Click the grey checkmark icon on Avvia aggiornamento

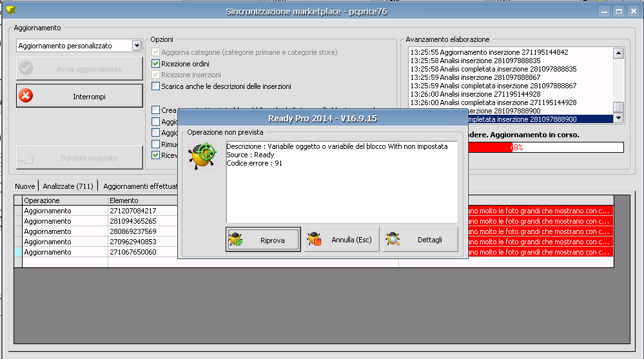[x=26, y=68]
